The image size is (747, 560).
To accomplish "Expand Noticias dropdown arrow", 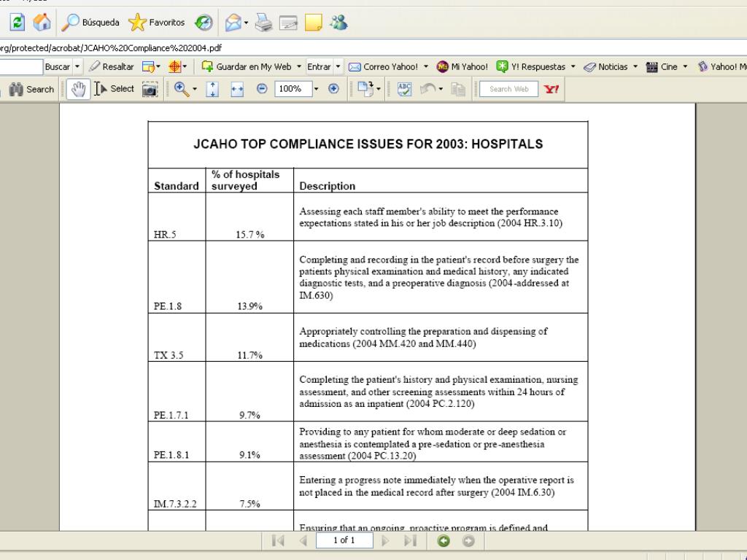I will (x=635, y=66).
